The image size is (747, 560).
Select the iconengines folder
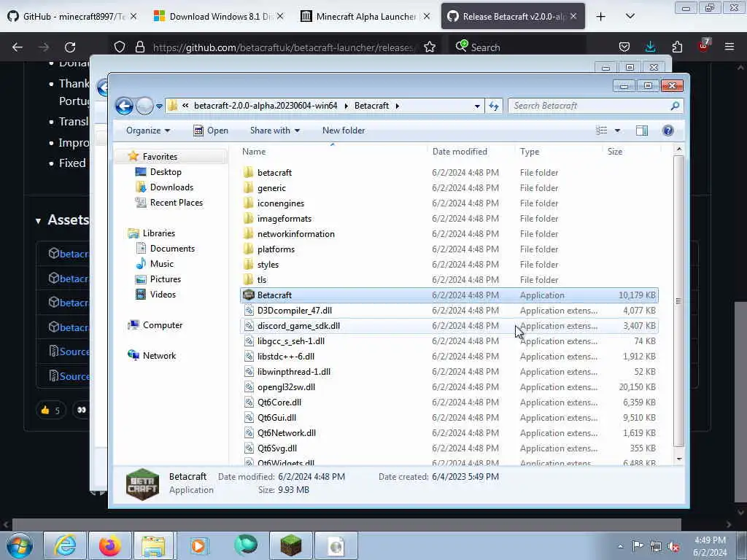[281, 203]
